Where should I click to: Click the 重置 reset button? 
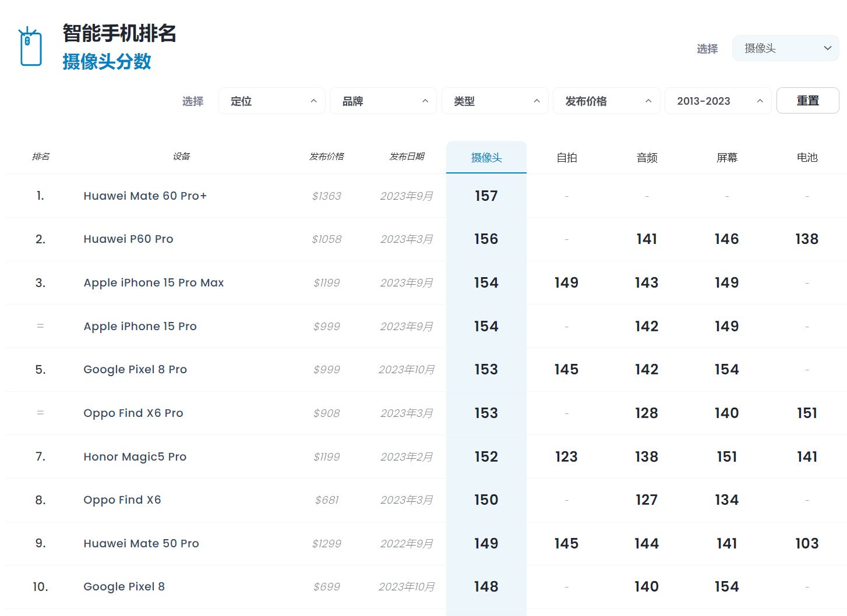point(808,101)
